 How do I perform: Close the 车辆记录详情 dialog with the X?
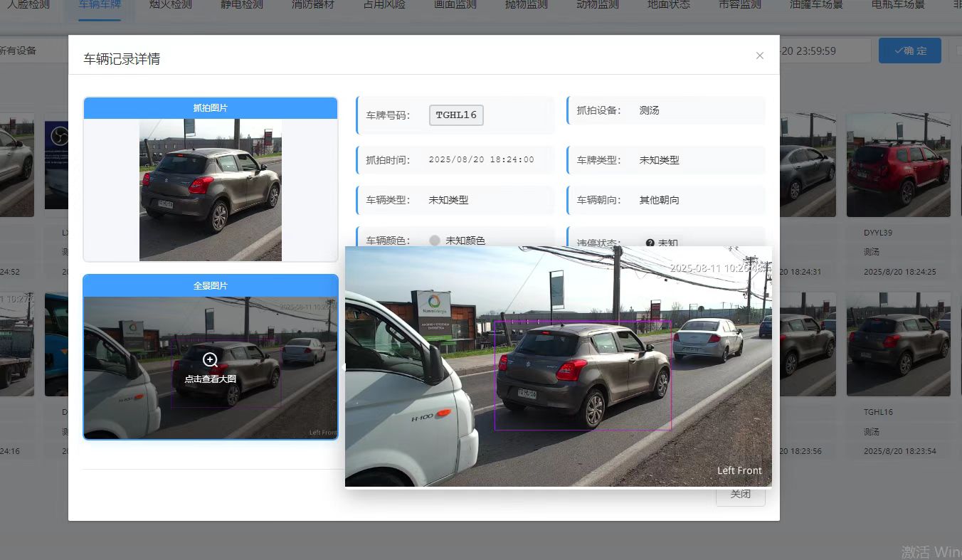click(x=760, y=56)
